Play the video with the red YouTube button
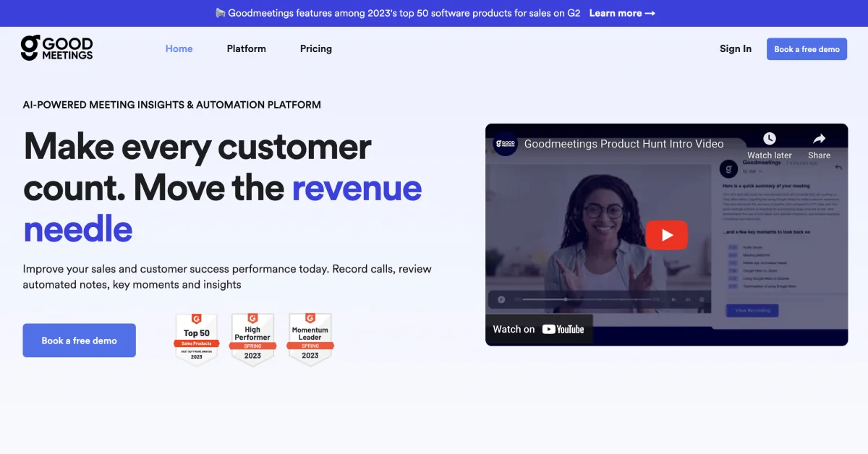 click(x=666, y=235)
